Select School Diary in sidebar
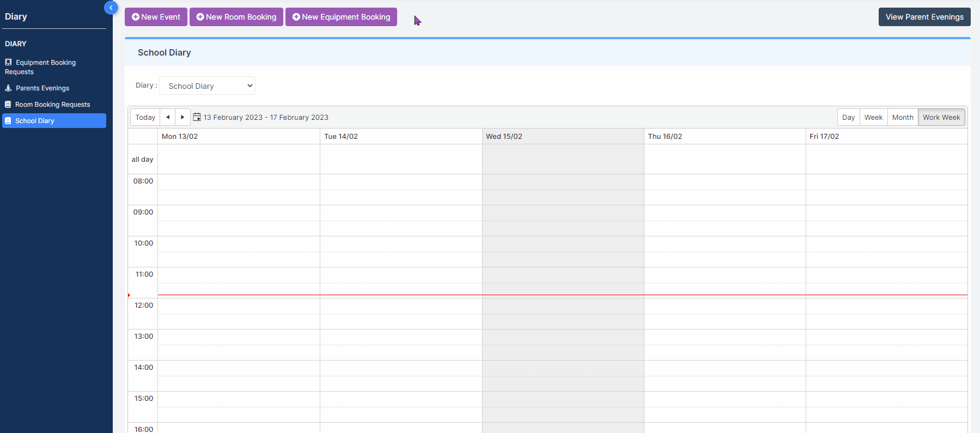The height and width of the screenshot is (433, 980). [x=54, y=120]
